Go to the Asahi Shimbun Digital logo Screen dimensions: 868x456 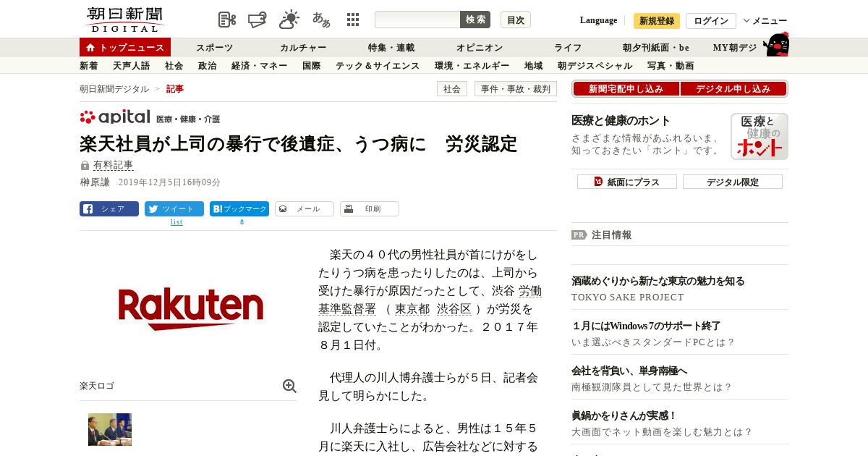tap(125, 20)
